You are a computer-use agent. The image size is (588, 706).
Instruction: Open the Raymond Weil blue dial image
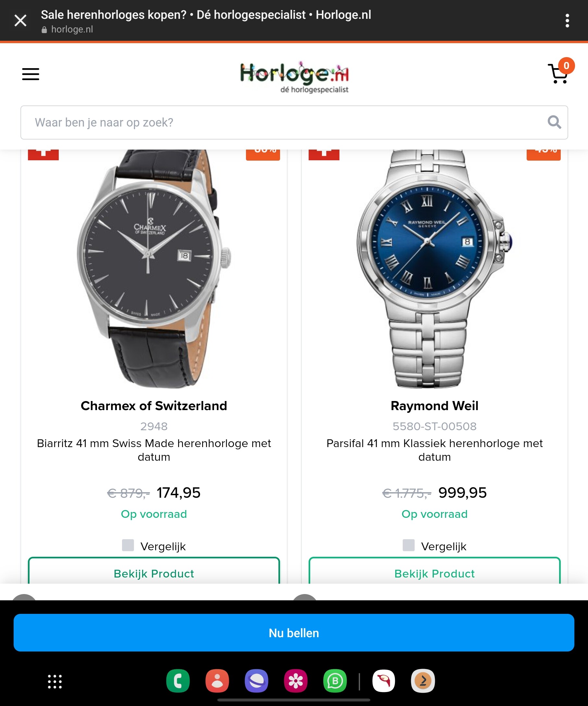(435, 269)
